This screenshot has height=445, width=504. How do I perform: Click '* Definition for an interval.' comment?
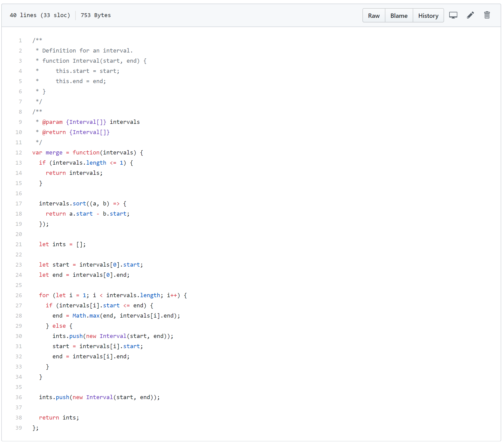pos(84,50)
